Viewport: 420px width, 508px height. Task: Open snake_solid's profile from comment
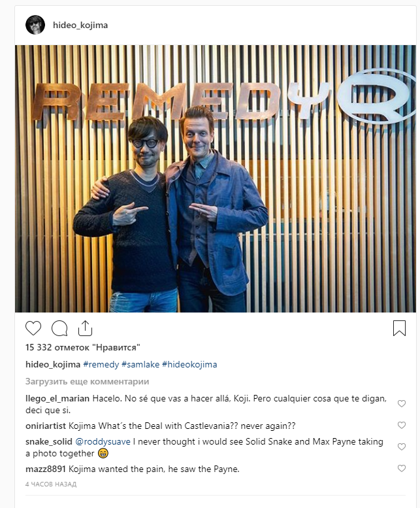49,441
